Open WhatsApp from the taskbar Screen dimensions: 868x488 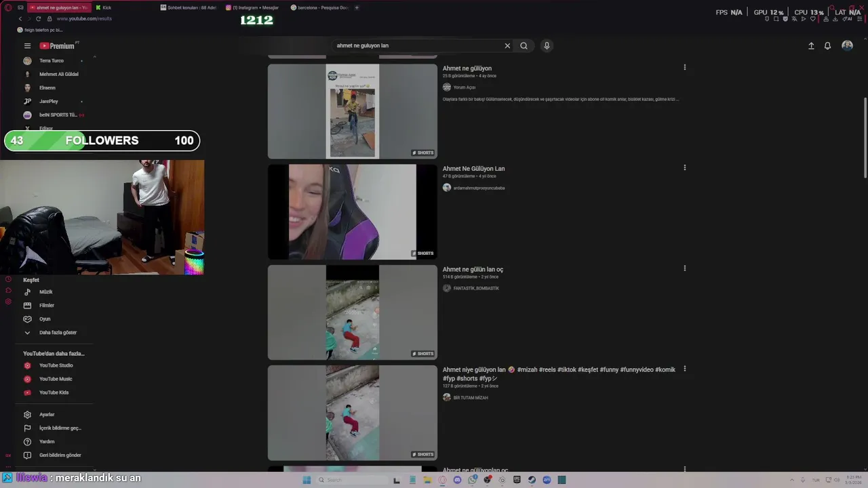472,480
